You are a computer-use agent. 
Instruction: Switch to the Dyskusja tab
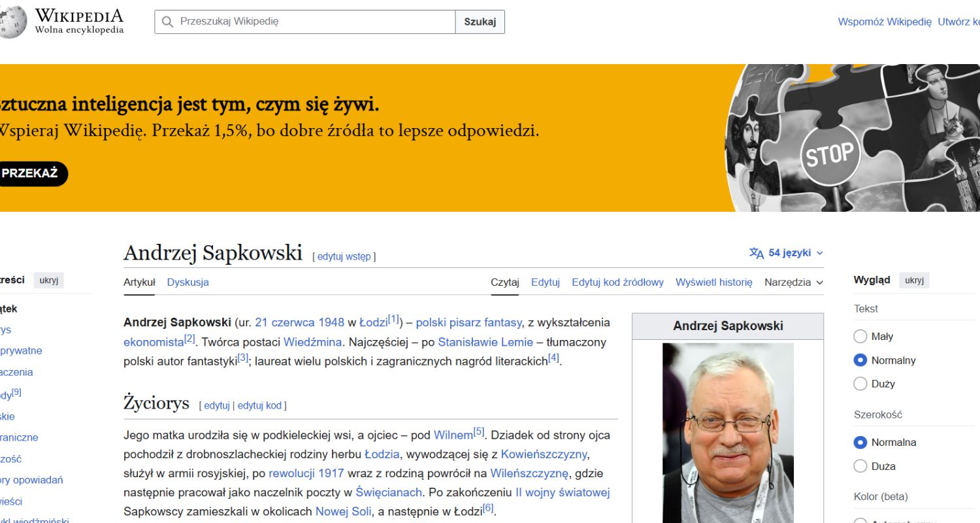click(188, 282)
